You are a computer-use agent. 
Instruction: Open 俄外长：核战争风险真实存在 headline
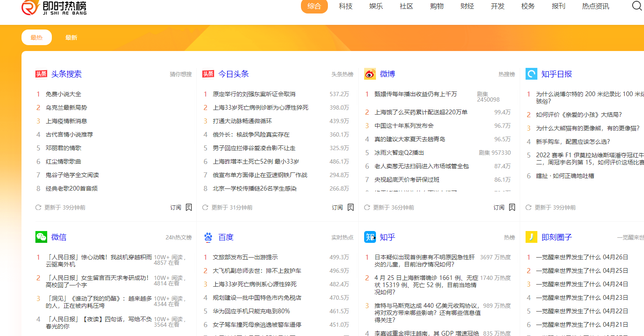coord(251,134)
